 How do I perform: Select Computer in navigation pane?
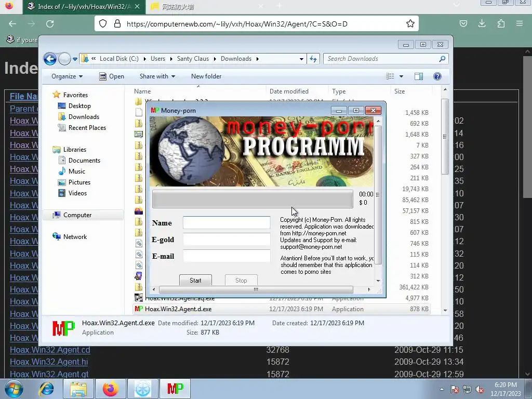pos(83,215)
